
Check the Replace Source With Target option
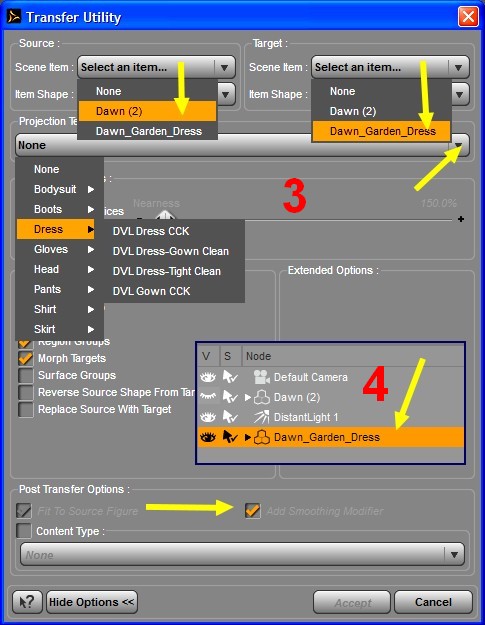[26, 409]
